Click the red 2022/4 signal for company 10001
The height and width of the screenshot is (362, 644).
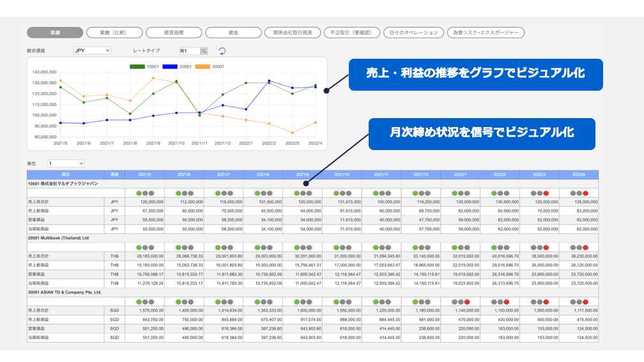585,193
